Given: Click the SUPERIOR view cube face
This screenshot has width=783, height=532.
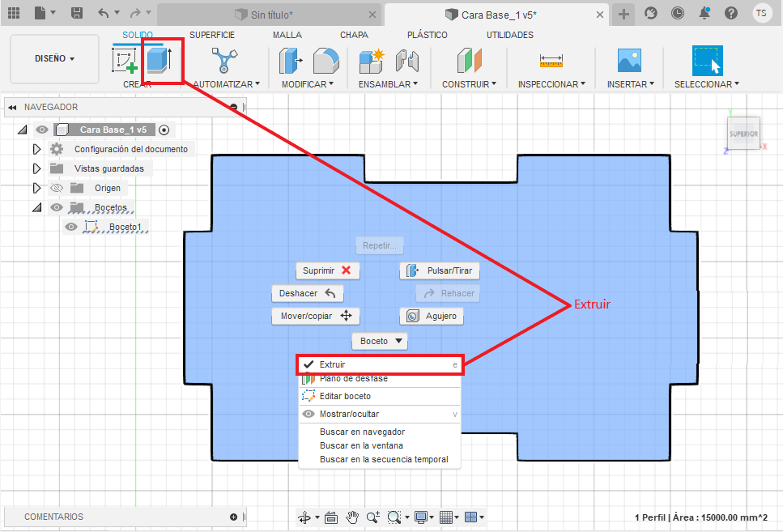Looking at the screenshot, I should [743, 134].
